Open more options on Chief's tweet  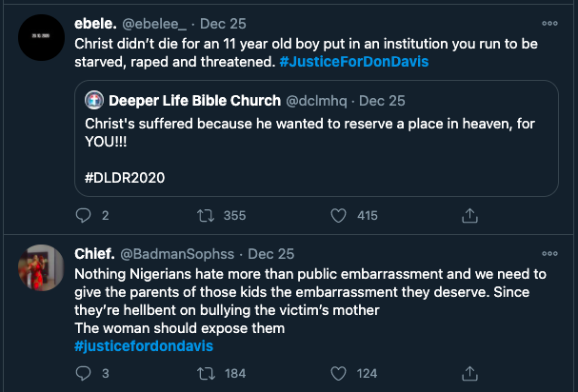click(x=549, y=254)
